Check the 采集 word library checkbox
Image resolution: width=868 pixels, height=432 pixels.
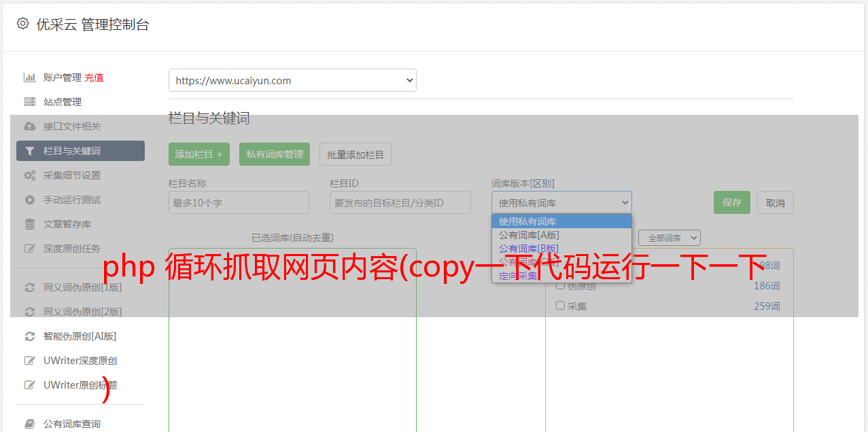561,306
